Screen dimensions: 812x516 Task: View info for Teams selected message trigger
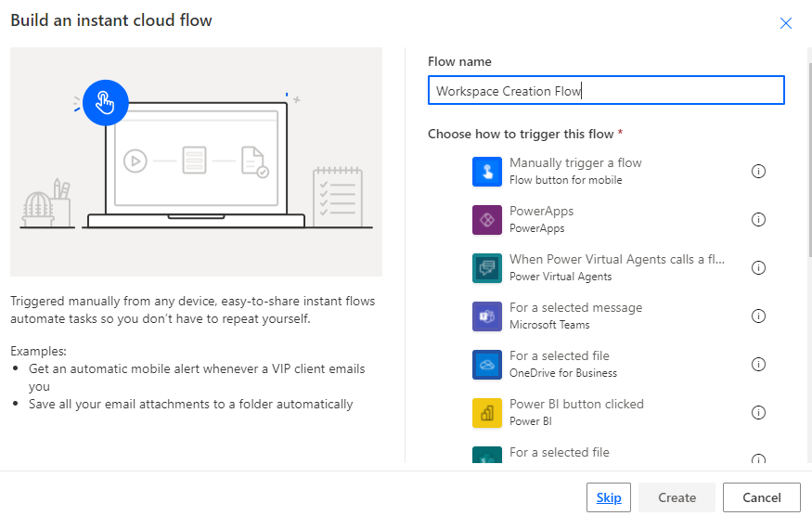click(x=758, y=316)
